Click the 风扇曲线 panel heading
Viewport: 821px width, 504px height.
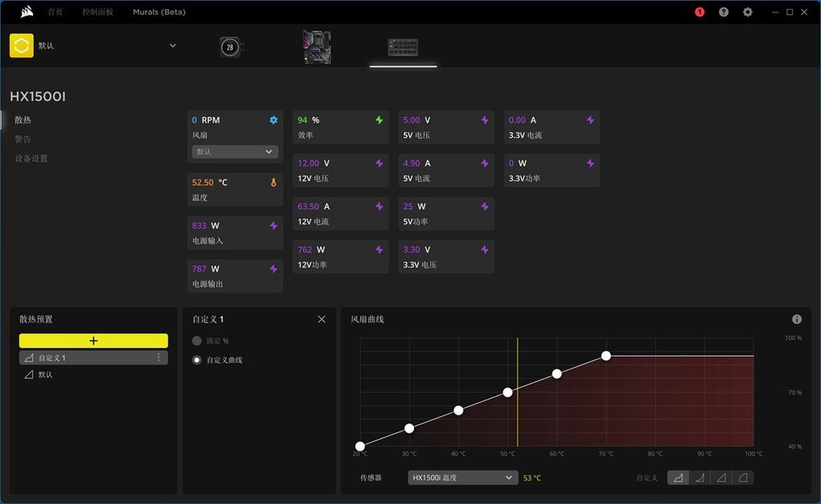tap(367, 319)
